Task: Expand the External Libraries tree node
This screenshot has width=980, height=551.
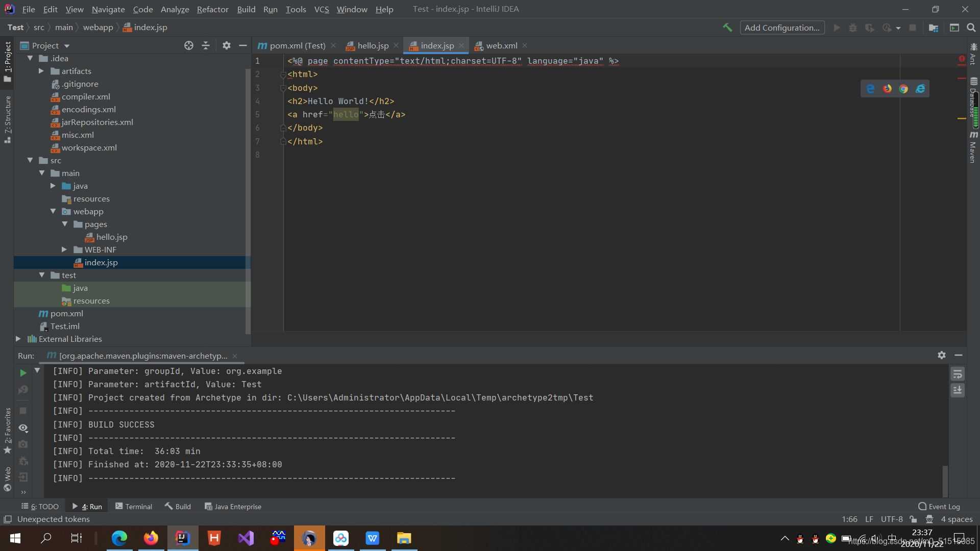Action: coord(17,339)
